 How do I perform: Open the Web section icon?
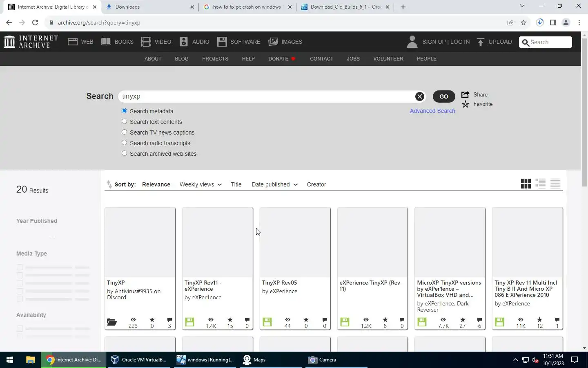tap(73, 42)
